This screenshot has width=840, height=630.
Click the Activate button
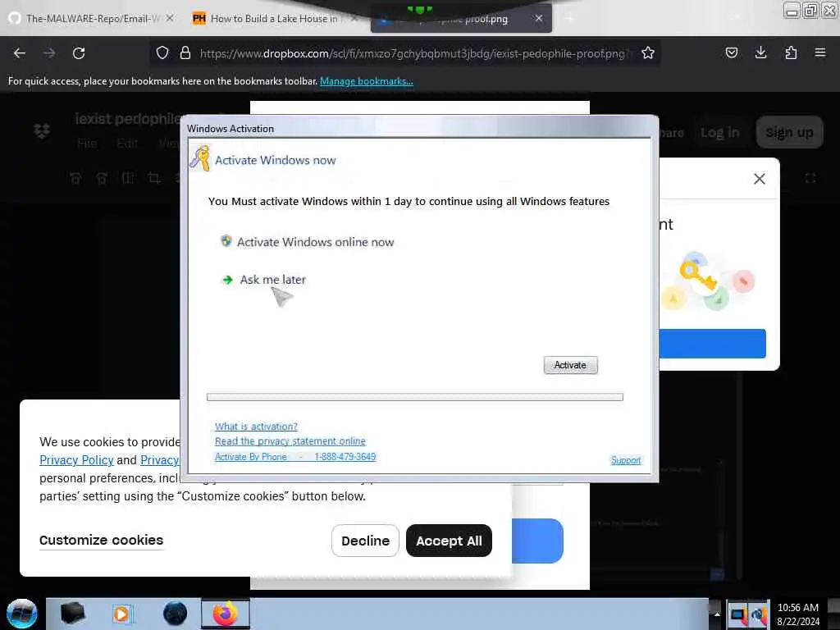571,365
